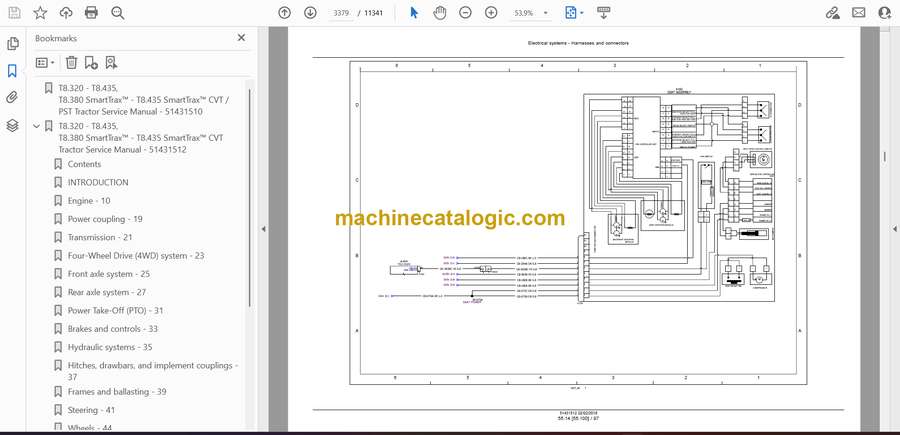
Task: Open the page fit options arrow
Action: tap(581, 13)
